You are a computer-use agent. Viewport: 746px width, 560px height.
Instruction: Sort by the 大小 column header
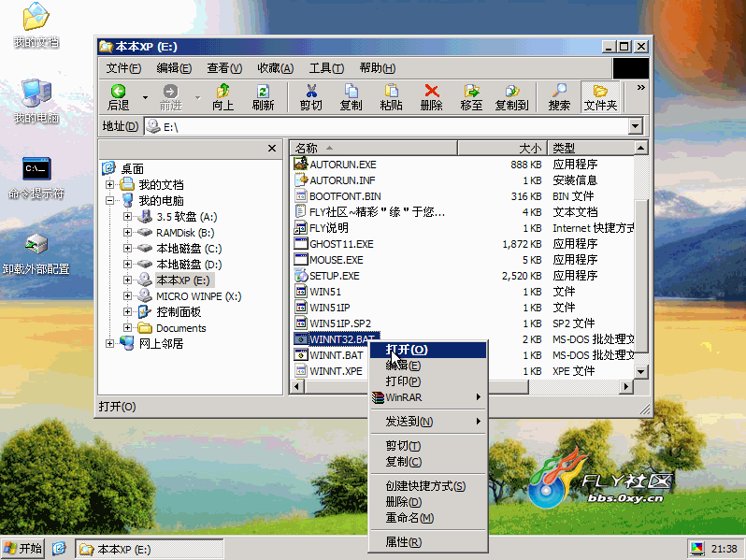click(502, 148)
